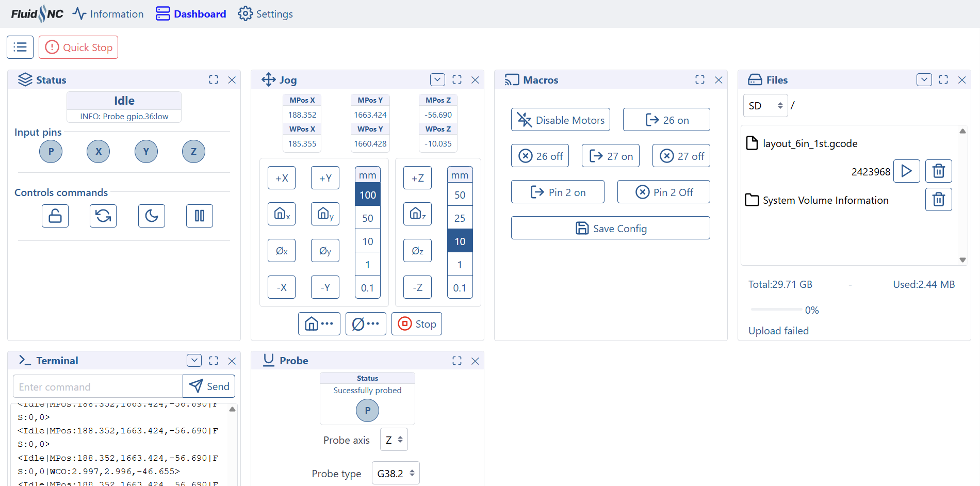Viewport: 980px width, 486px height.
Task: Zero the Z axis work position
Action: point(417,251)
